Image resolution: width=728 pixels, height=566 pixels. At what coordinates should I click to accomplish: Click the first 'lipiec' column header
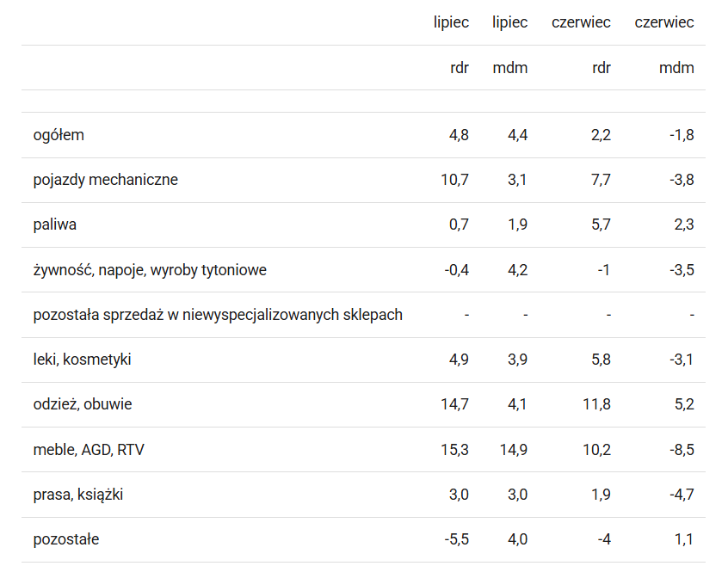tap(451, 22)
